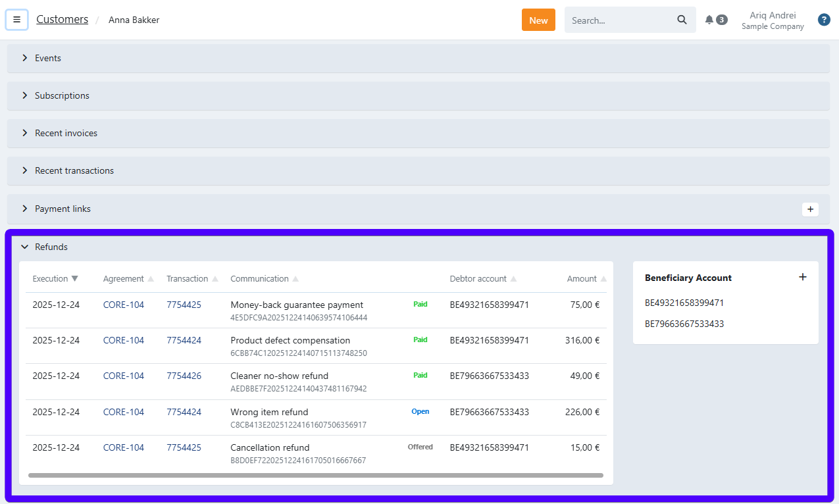Click into the Search input field
Screen dimensions: 839x504
(619, 20)
